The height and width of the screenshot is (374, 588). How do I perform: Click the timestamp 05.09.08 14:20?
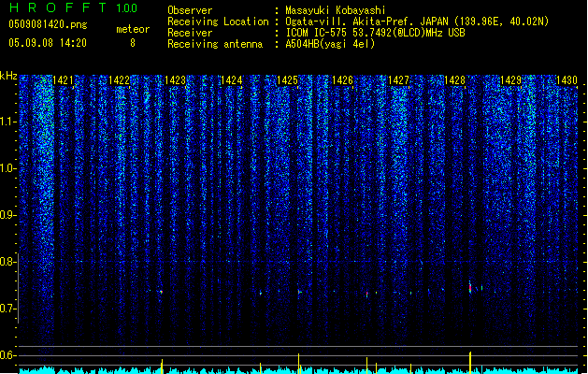(x=48, y=43)
